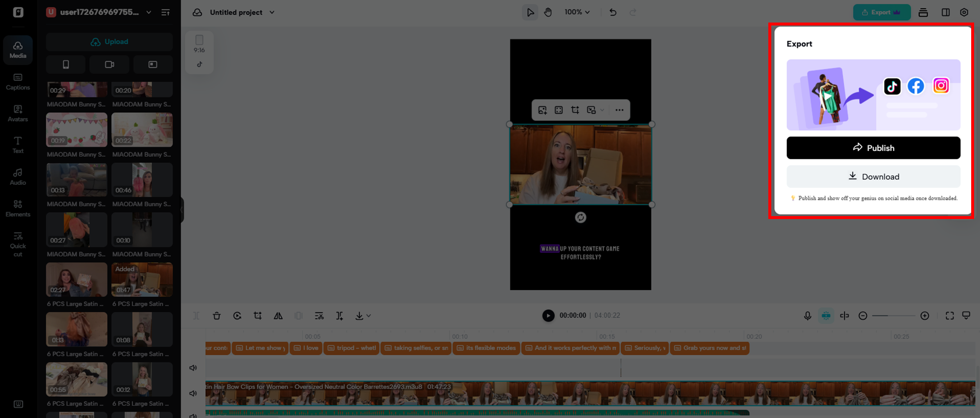Open the list menu icon beside username
The height and width of the screenshot is (418, 980).
tap(166, 12)
